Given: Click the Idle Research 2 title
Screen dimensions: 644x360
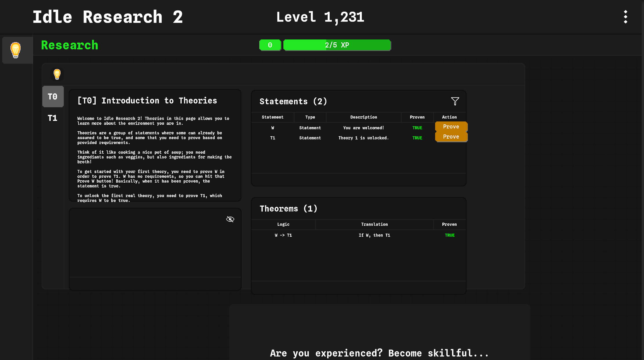Looking at the screenshot, I should pyautogui.click(x=107, y=17).
